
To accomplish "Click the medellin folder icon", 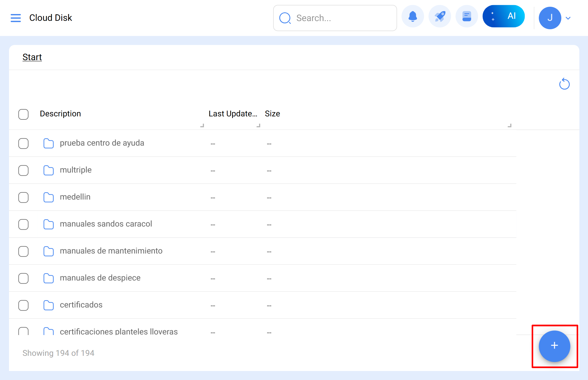I will pos(48,197).
